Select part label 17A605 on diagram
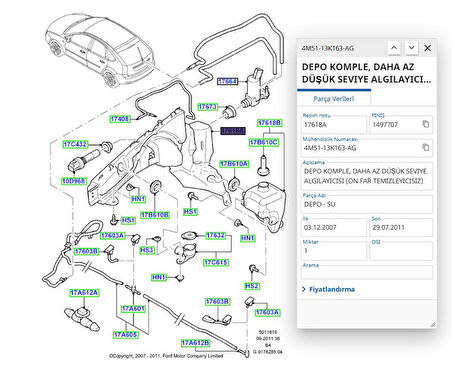 (126, 335)
